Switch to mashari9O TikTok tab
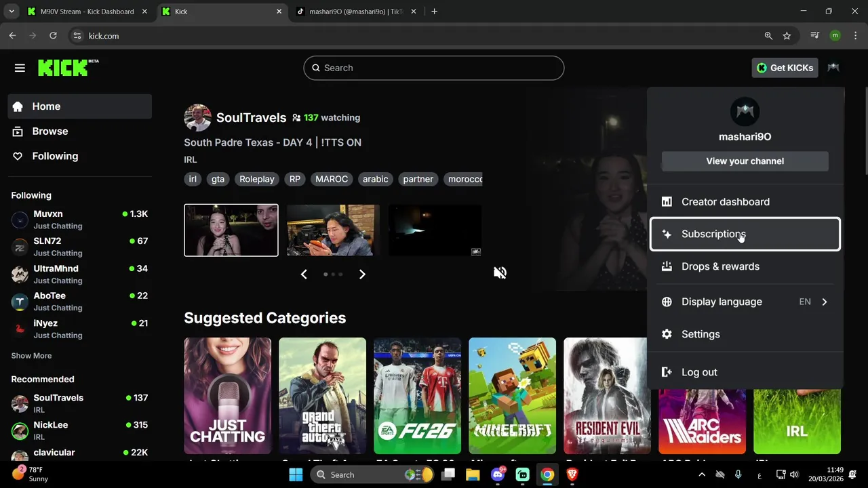 coord(356,12)
